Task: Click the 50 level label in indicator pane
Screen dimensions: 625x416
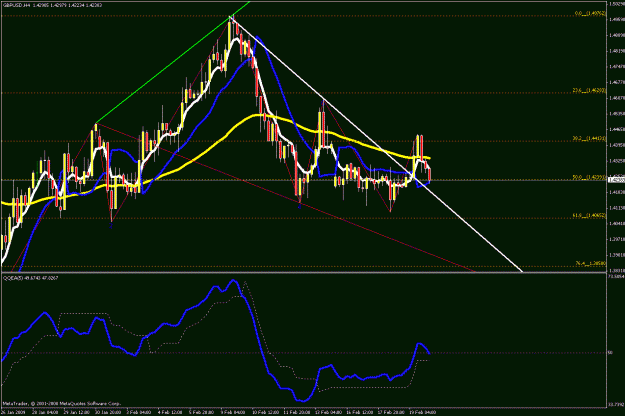Action: coord(610,353)
